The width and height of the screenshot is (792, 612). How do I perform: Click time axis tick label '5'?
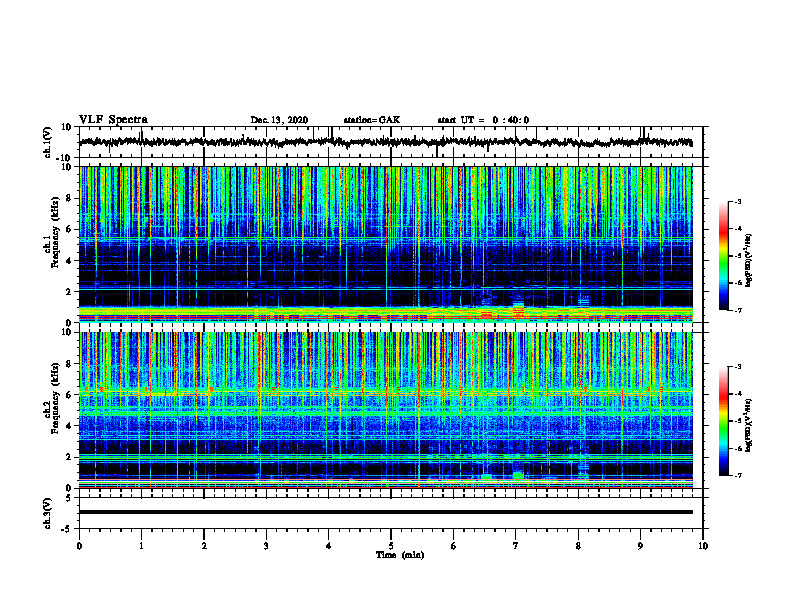[x=391, y=546]
